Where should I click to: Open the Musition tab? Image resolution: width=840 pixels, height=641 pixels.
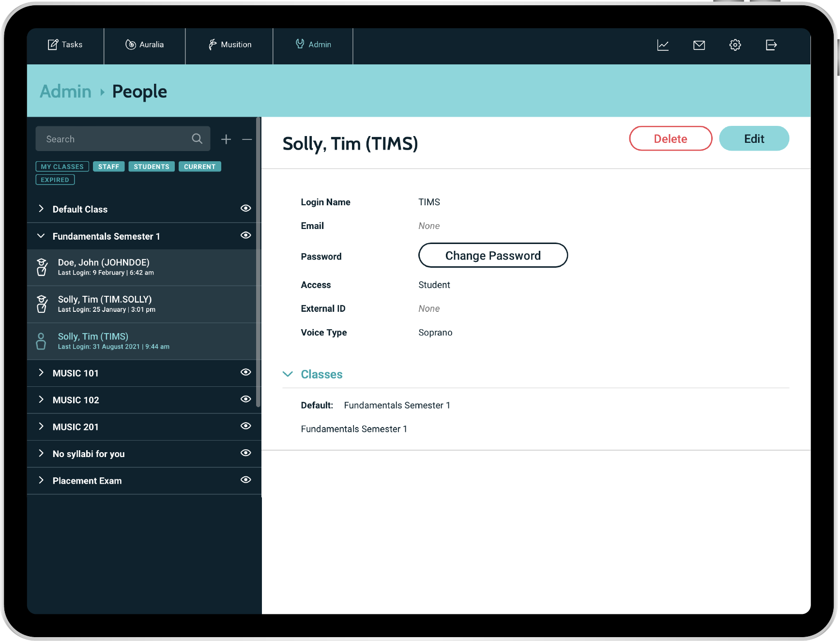(229, 45)
